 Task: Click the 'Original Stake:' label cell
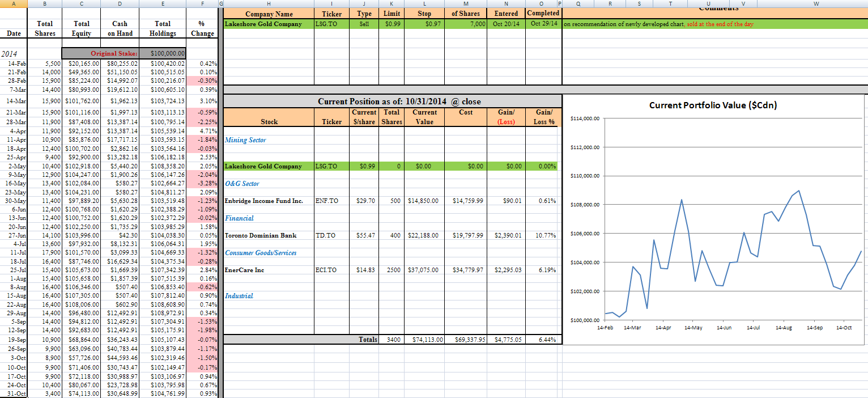[x=101, y=54]
